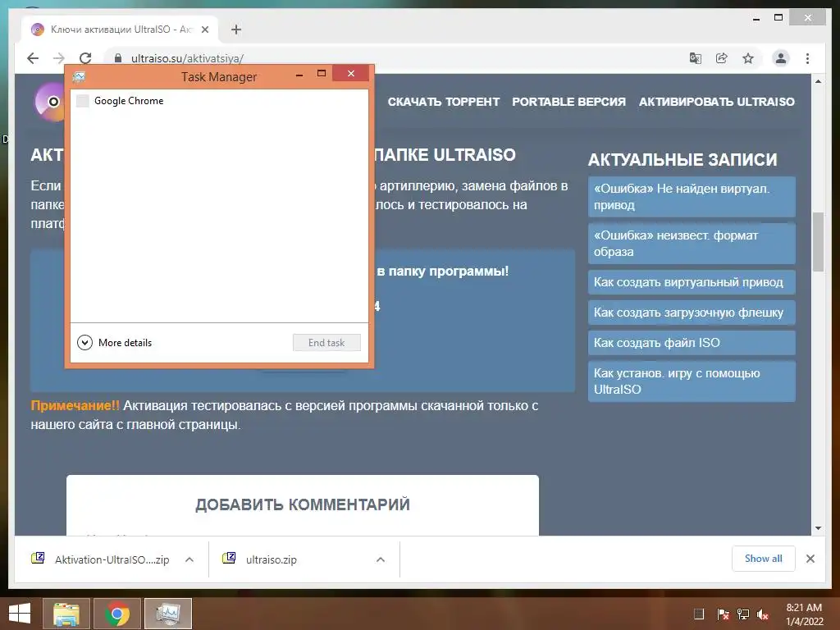The height and width of the screenshot is (630, 840).
Task: Click the UltraISO site logo
Action: tap(50, 102)
